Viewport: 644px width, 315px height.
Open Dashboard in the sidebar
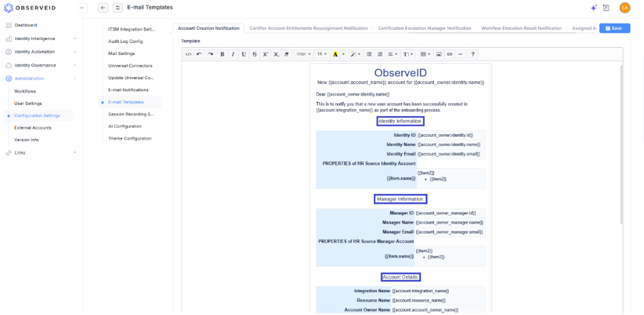point(26,25)
